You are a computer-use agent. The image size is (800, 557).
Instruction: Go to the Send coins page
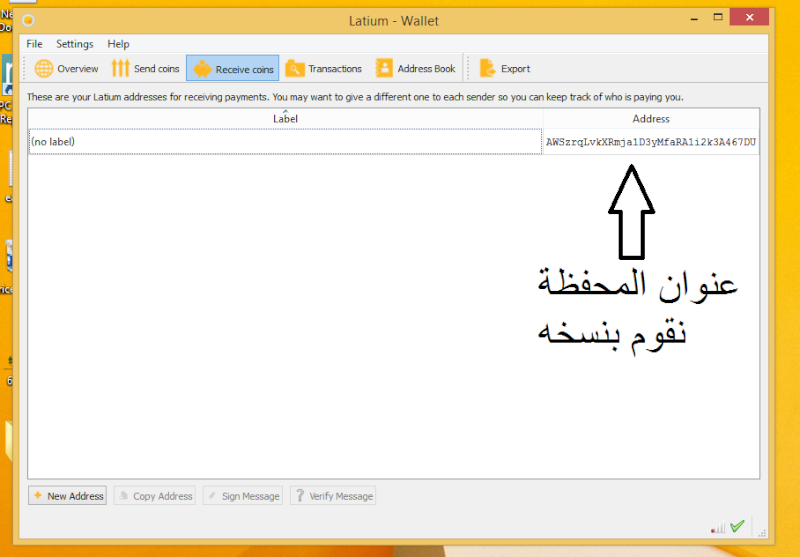145,69
